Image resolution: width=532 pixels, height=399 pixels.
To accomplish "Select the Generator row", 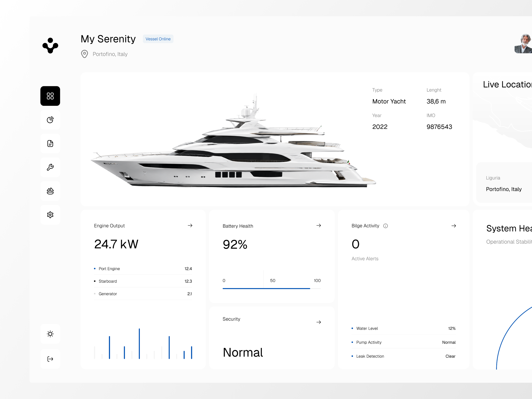I will [x=143, y=294].
